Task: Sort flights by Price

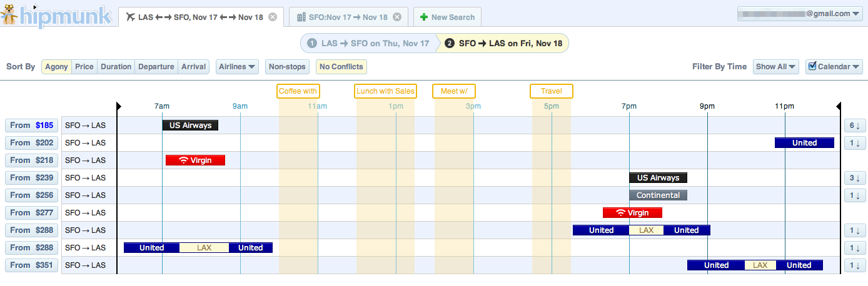Action: tap(84, 67)
